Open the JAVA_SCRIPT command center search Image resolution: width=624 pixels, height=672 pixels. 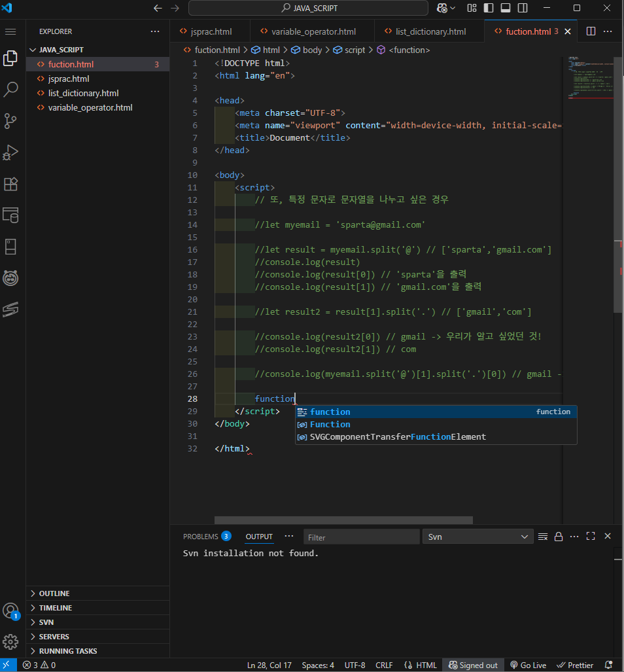pos(308,8)
